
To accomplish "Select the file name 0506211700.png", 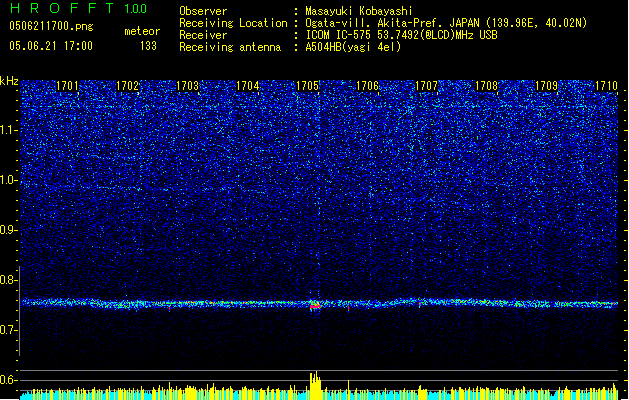I will click(51, 26).
